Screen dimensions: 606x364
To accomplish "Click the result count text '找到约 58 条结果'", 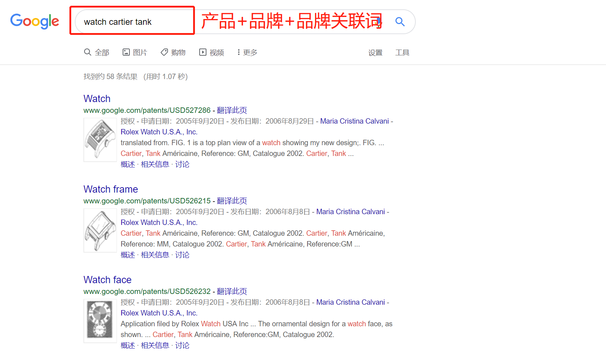I will coord(110,77).
